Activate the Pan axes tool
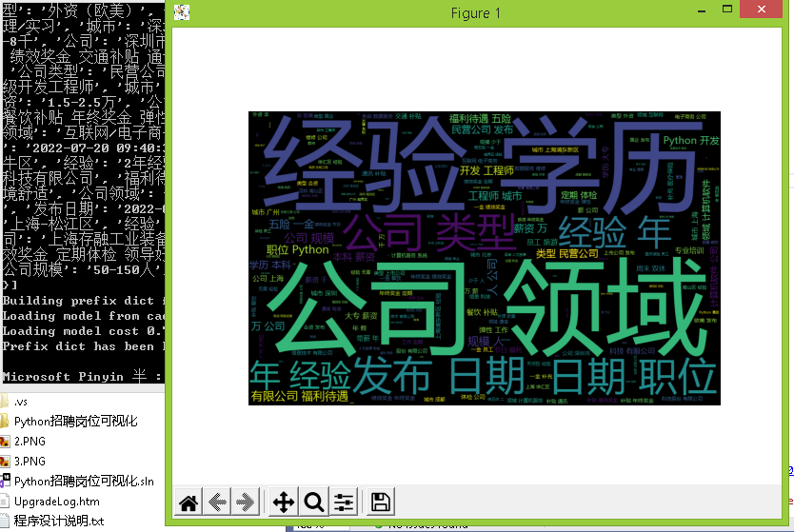The height and width of the screenshot is (532, 794). (x=284, y=502)
